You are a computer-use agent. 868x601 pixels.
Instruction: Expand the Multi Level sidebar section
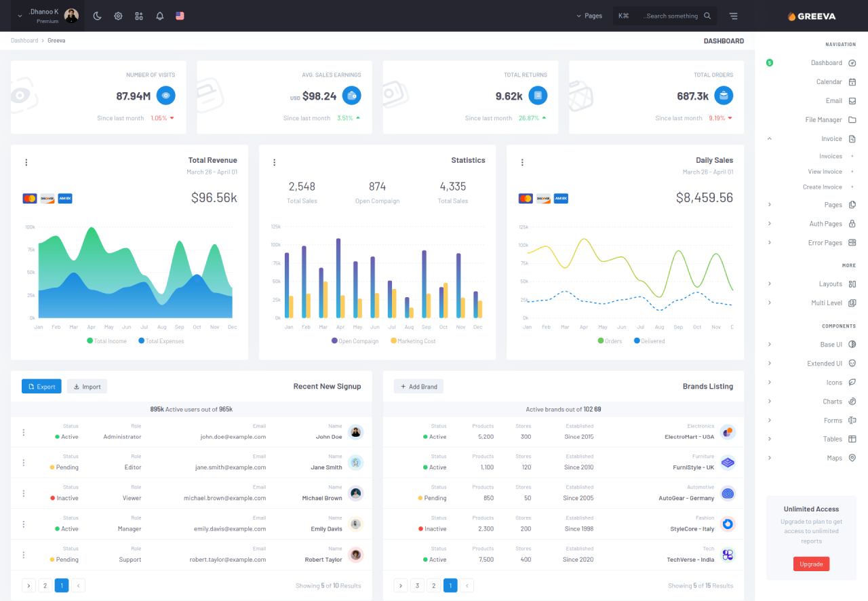[811, 303]
